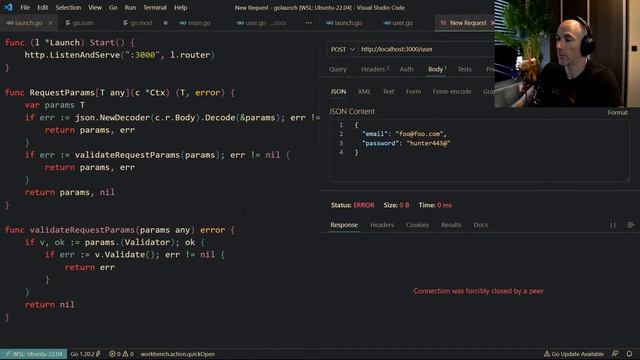Open the Auth tab
The height and width of the screenshot is (360, 640).
[406, 69]
